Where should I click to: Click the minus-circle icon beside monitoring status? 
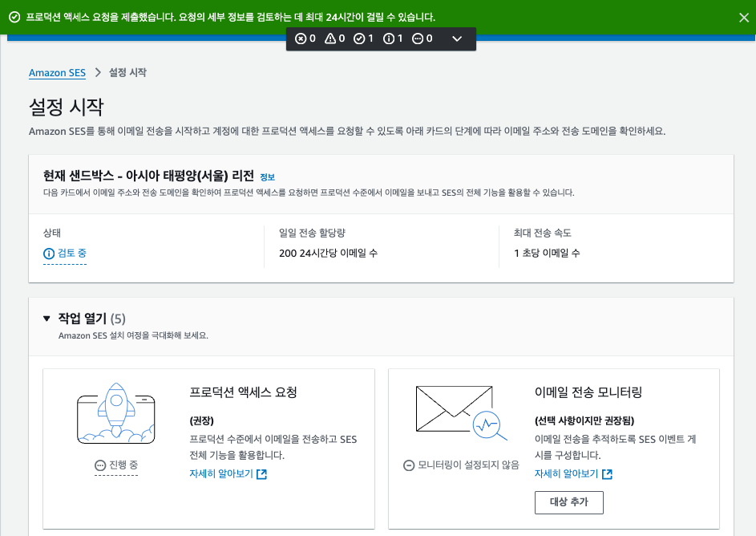tap(409, 465)
